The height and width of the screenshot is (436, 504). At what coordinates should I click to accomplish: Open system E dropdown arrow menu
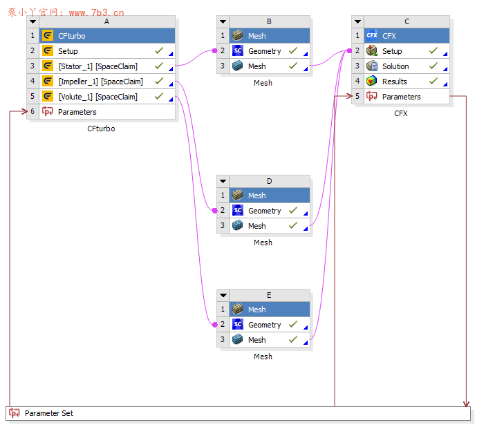tap(223, 295)
